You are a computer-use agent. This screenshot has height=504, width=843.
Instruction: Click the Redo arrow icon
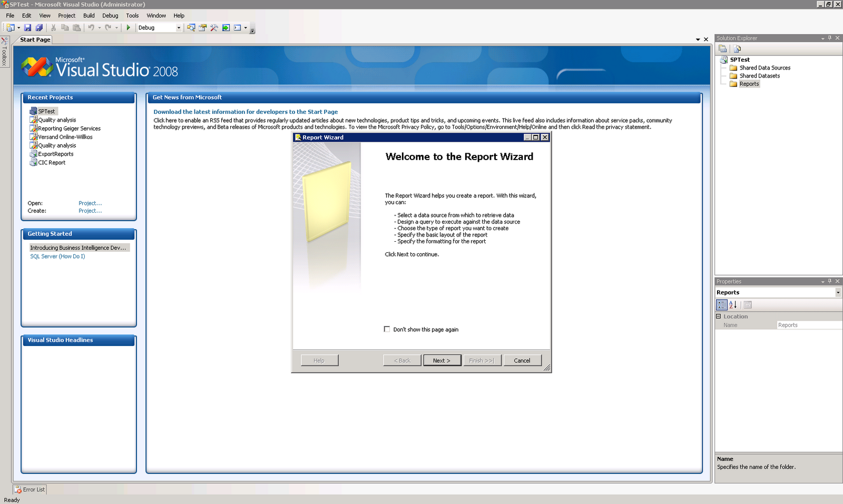pyautogui.click(x=108, y=28)
